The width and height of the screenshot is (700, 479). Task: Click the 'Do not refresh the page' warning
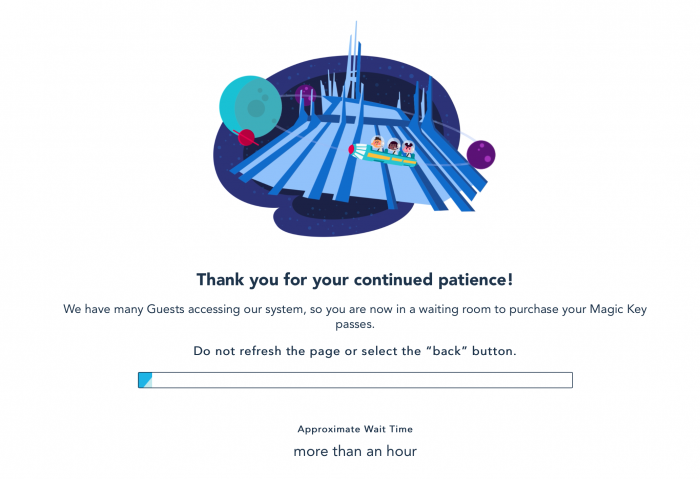coord(355,351)
